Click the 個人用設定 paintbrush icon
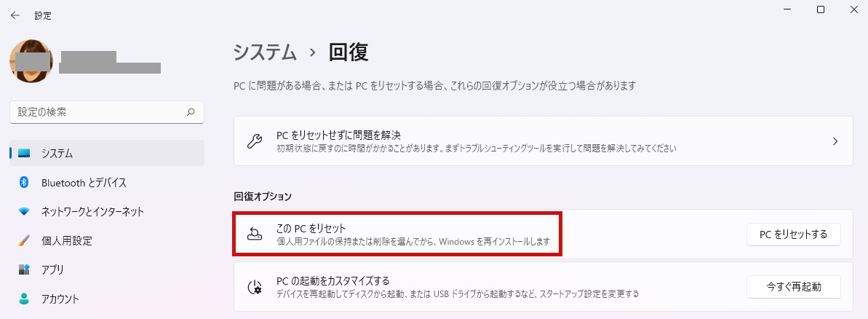Viewport: 868px width, 319px height. pos(24,241)
